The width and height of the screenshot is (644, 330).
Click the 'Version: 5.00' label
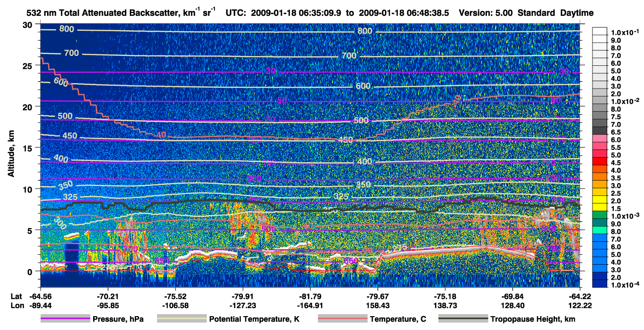pyautogui.click(x=486, y=12)
